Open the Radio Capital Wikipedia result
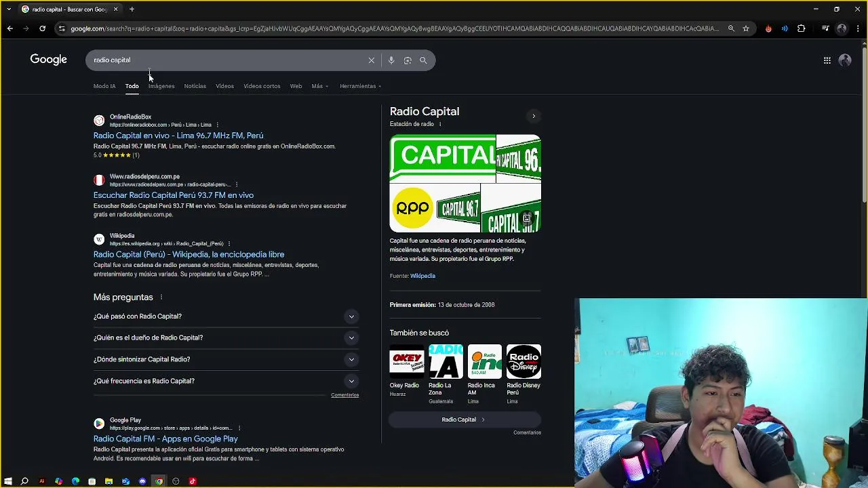The width and height of the screenshot is (868, 488). pyautogui.click(x=189, y=254)
